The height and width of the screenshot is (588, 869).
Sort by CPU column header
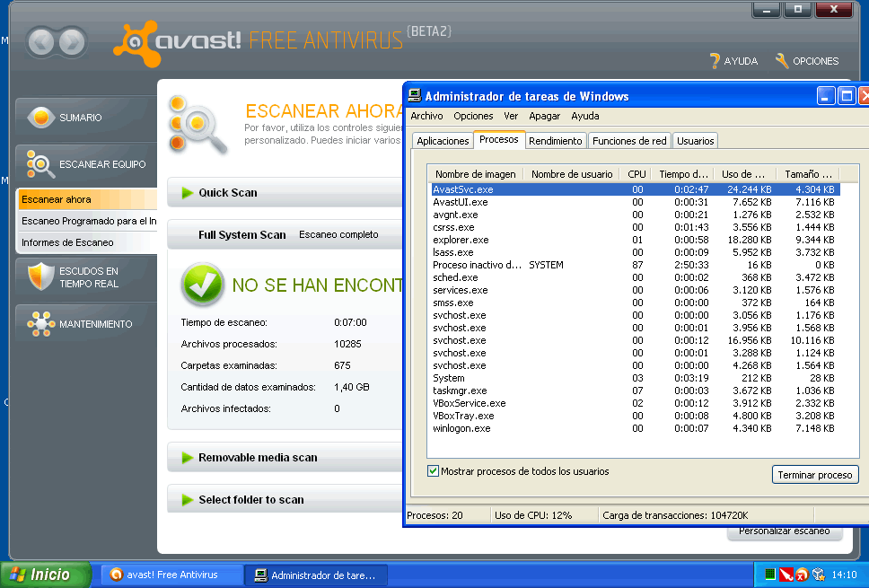[636, 174]
